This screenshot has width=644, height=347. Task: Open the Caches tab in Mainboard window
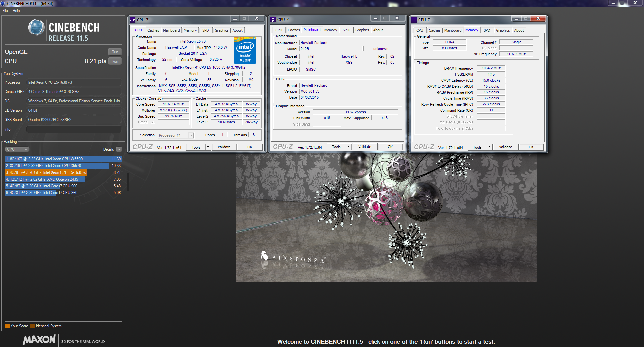click(294, 30)
